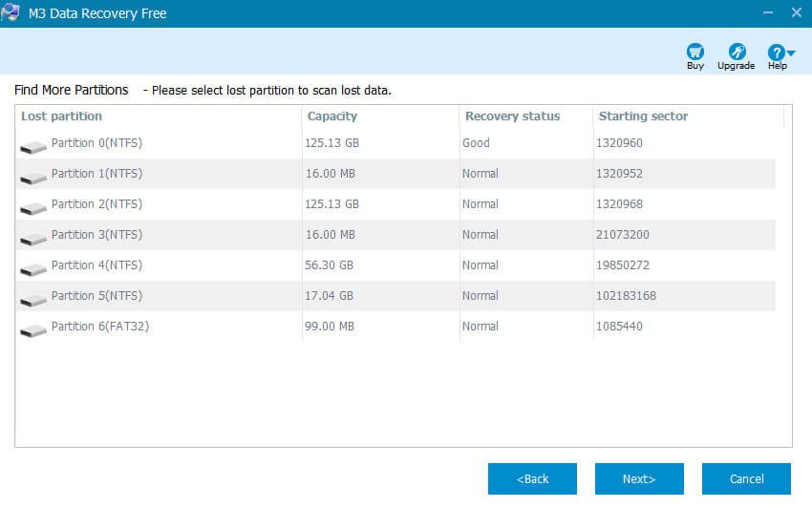Click the M3 Data Recovery app icon

(x=11, y=13)
